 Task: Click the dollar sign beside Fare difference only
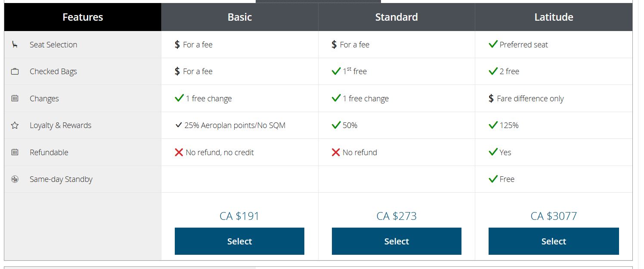491,98
